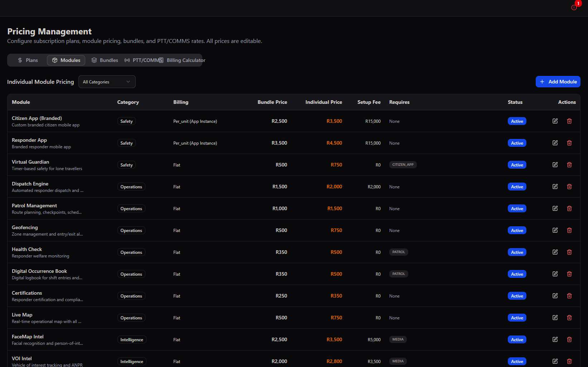
Task: Switch to the Plans tab
Action: pyautogui.click(x=28, y=60)
